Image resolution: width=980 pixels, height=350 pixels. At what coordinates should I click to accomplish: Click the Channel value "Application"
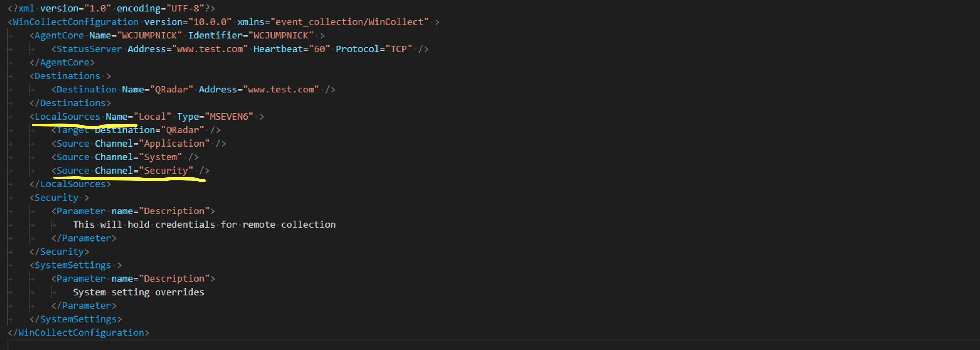(x=174, y=144)
